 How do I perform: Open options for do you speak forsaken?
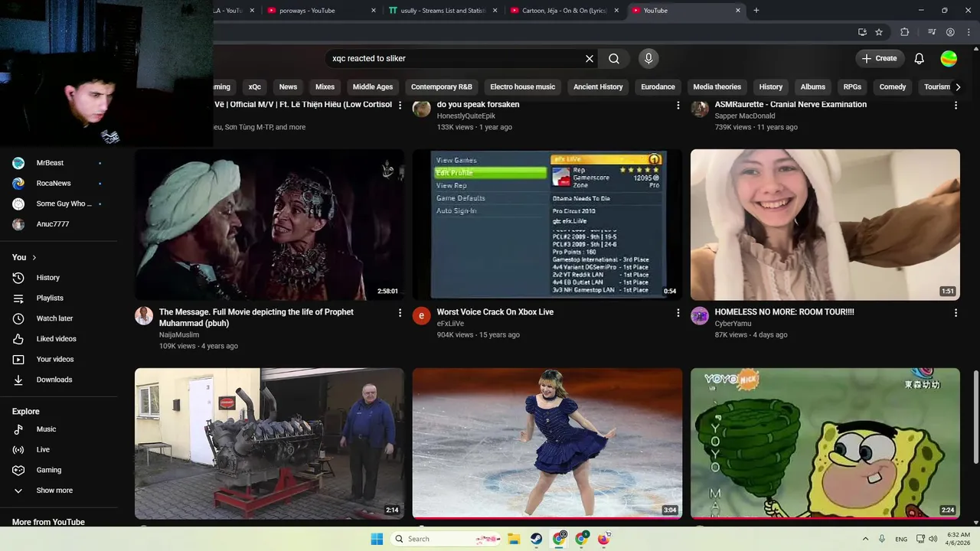pyautogui.click(x=678, y=105)
